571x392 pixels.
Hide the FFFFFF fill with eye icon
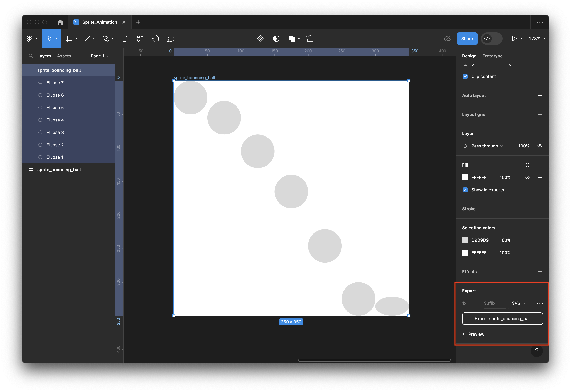point(527,177)
